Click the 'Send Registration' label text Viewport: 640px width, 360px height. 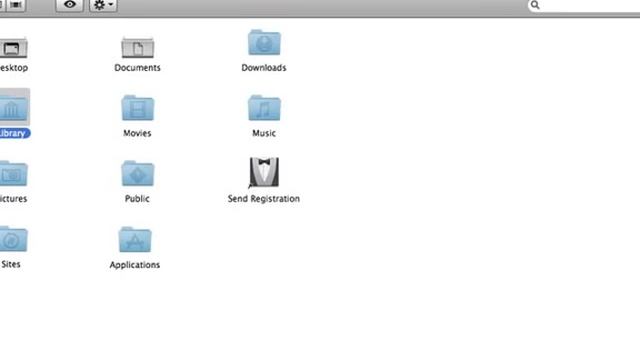coord(264,199)
